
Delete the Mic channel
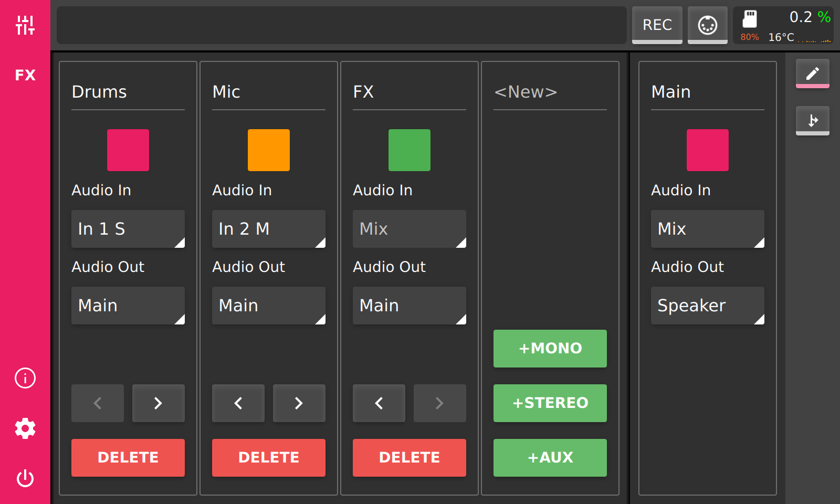[x=269, y=458]
